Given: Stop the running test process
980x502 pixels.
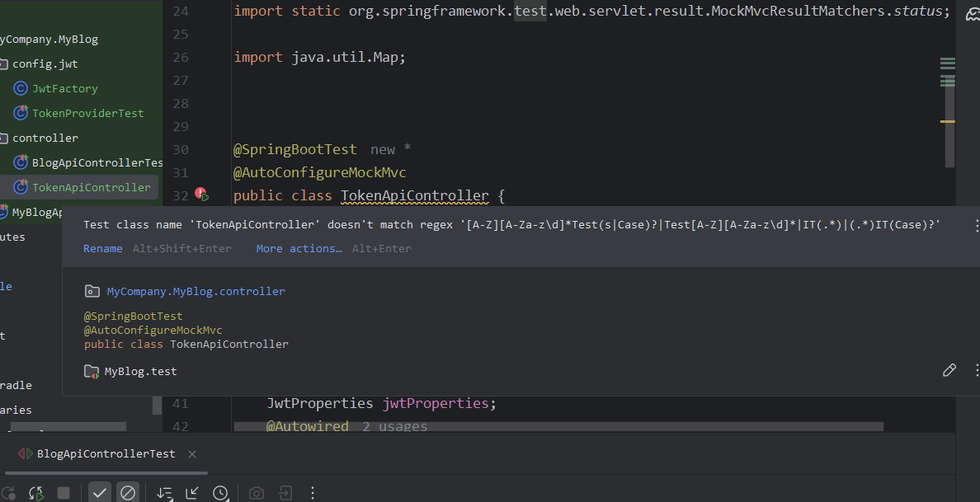Looking at the screenshot, I should pos(64,493).
